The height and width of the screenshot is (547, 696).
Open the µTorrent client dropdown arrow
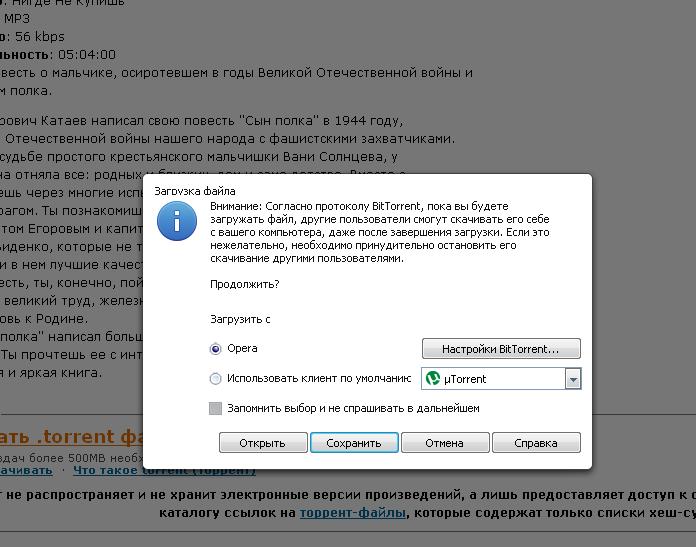click(x=573, y=379)
